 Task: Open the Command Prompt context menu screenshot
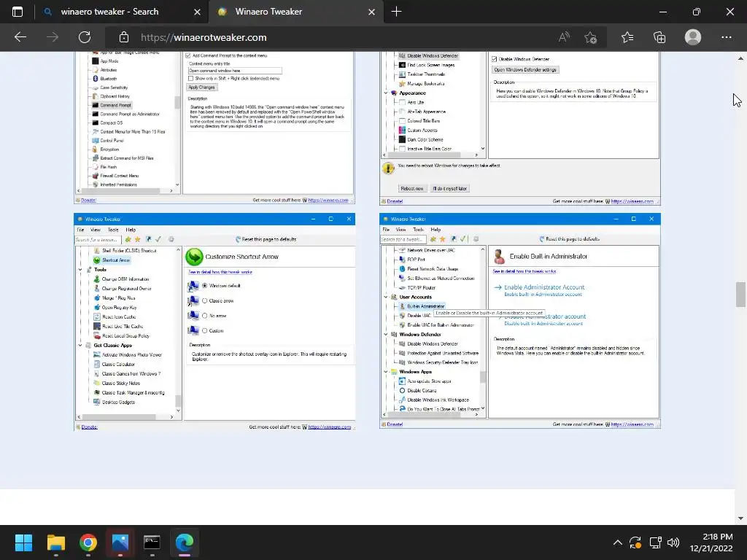pos(214,128)
